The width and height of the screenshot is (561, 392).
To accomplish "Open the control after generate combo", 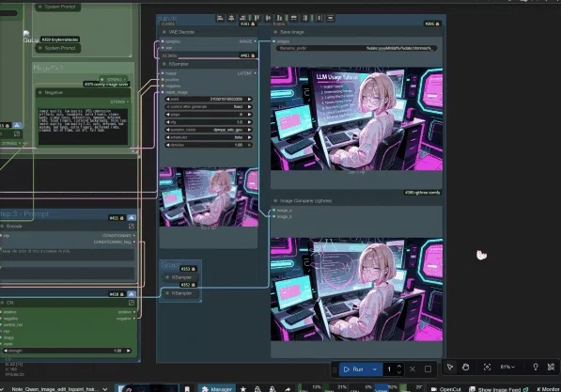I will [x=209, y=106].
